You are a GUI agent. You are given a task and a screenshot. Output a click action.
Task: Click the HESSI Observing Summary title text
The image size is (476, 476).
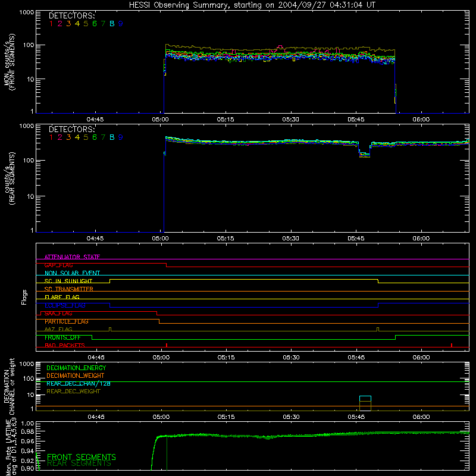252,5
